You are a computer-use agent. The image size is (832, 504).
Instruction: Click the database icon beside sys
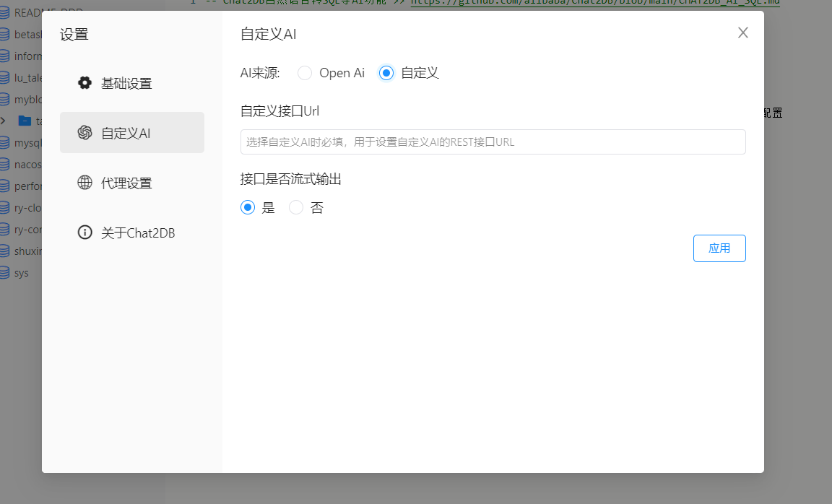[x=4, y=273]
